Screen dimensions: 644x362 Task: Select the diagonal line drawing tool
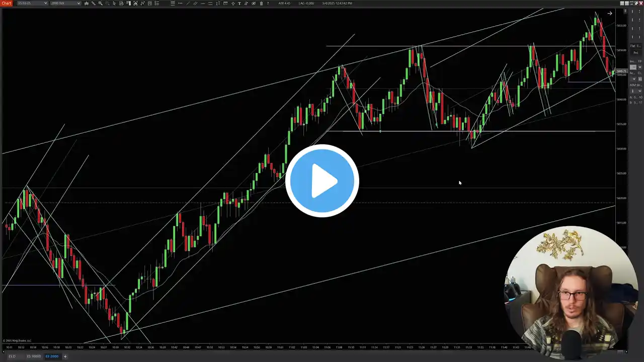click(x=188, y=3)
